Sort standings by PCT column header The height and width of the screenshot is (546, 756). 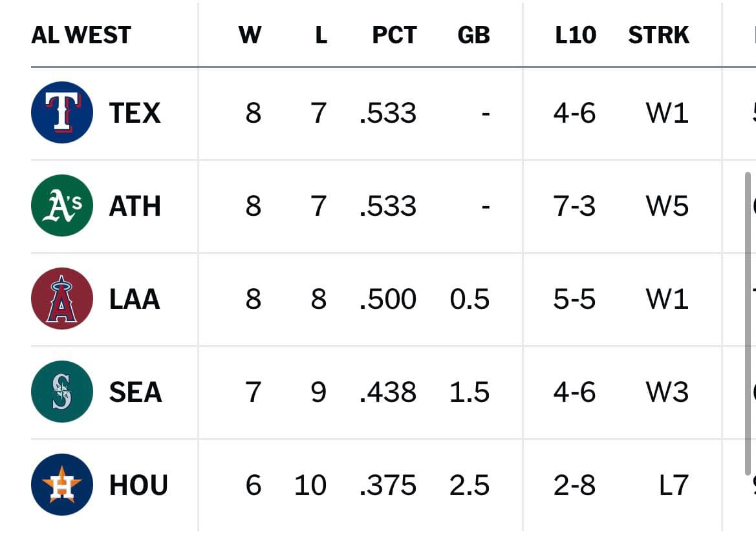point(394,35)
